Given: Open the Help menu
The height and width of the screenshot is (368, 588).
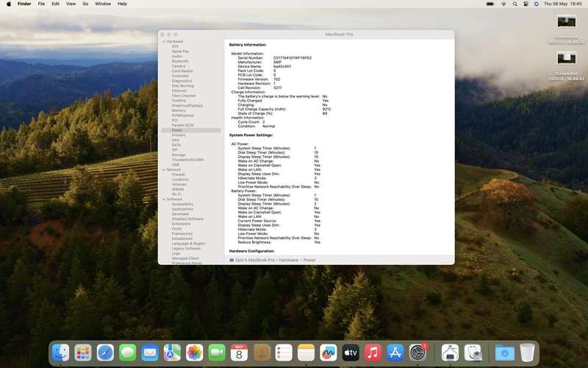Looking at the screenshot, I should point(122,4).
